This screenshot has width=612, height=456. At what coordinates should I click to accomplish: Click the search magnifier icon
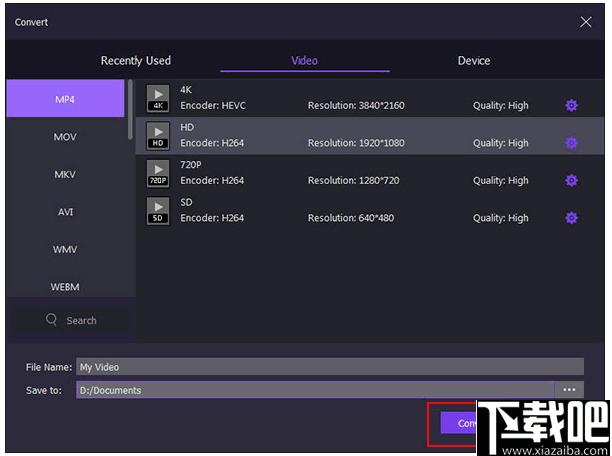(x=51, y=320)
